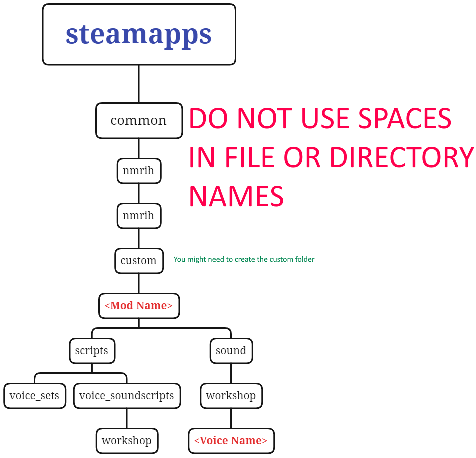Select the scripts folder node
476x458 pixels.
click(x=92, y=351)
